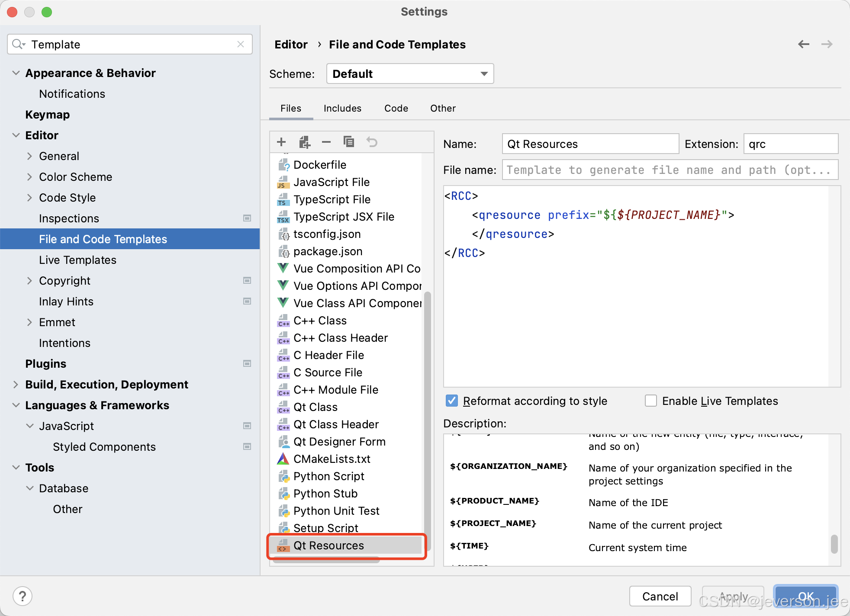Expand the Emmet node

coord(29,322)
